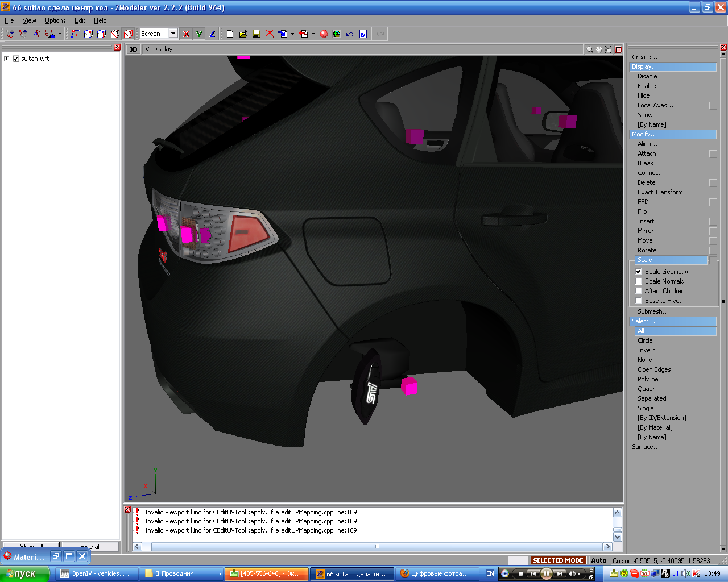Expand the sultan.wft tree node
Image resolution: width=728 pixels, height=582 pixels.
(x=7, y=59)
